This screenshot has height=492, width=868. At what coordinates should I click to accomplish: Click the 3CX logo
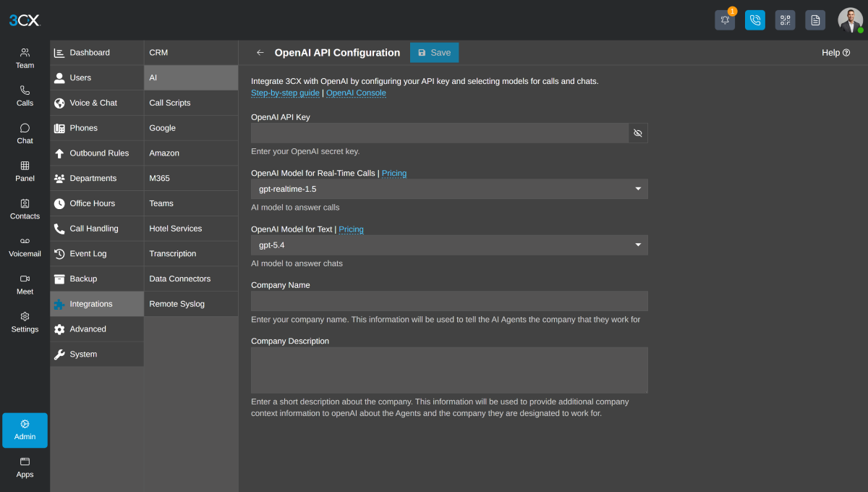click(x=25, y=20)
